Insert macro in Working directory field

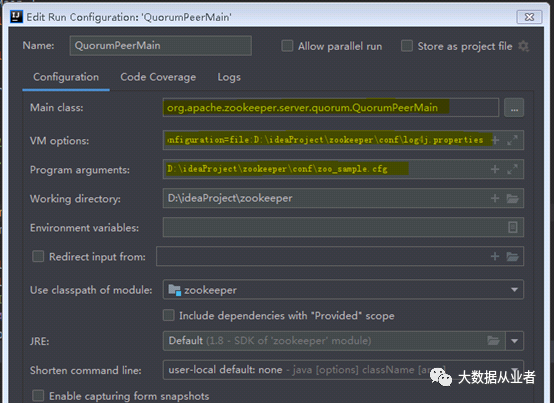[495, 198]
